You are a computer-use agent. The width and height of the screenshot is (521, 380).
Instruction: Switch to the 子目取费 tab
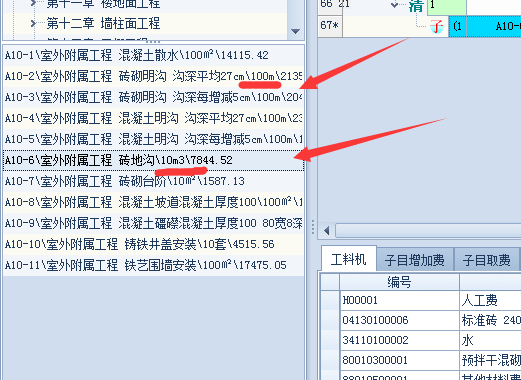(x=487, y=260)
